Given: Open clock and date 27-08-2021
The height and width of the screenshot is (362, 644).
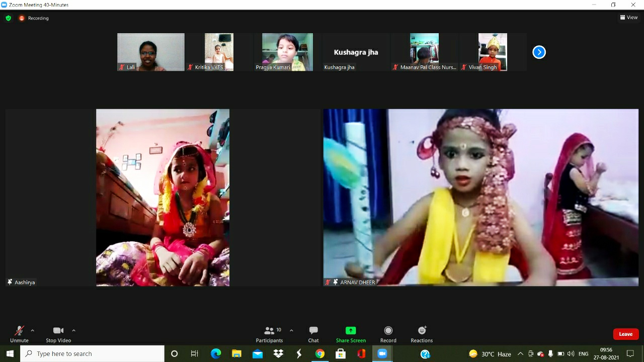Looking at the screenshot, I should (x=606, y=354).
